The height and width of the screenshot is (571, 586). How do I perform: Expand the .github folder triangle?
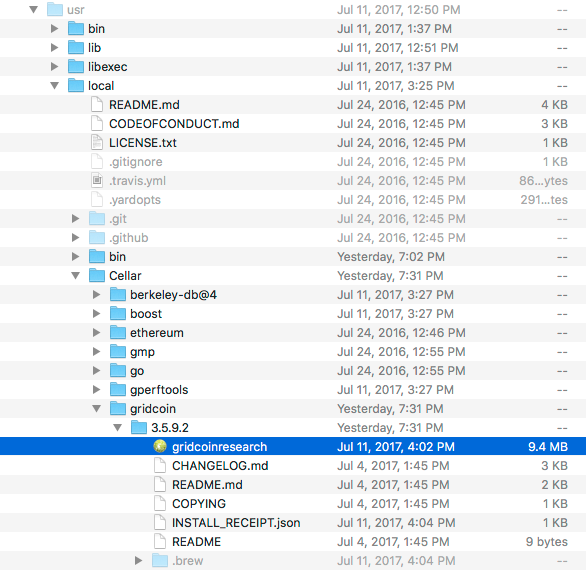click(x=75, y=238)
